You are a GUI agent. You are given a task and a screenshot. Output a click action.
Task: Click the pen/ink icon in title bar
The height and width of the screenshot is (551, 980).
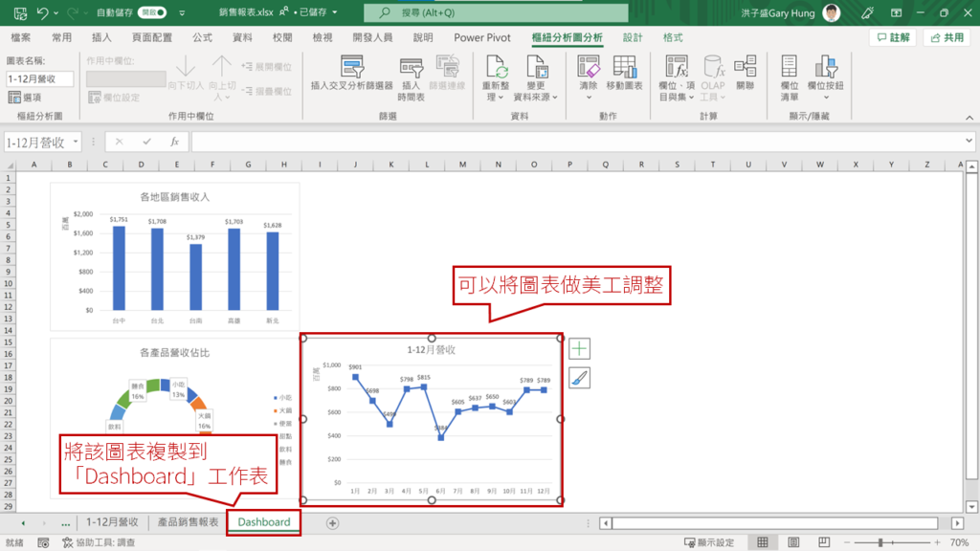pyautogui.click(x=867, y=12)
